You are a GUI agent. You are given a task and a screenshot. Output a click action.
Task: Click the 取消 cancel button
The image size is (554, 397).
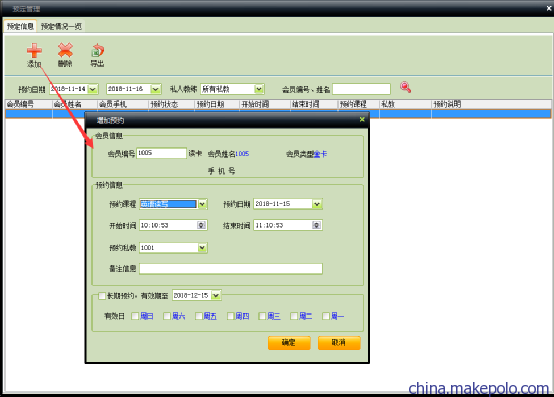tap(339, 343)
